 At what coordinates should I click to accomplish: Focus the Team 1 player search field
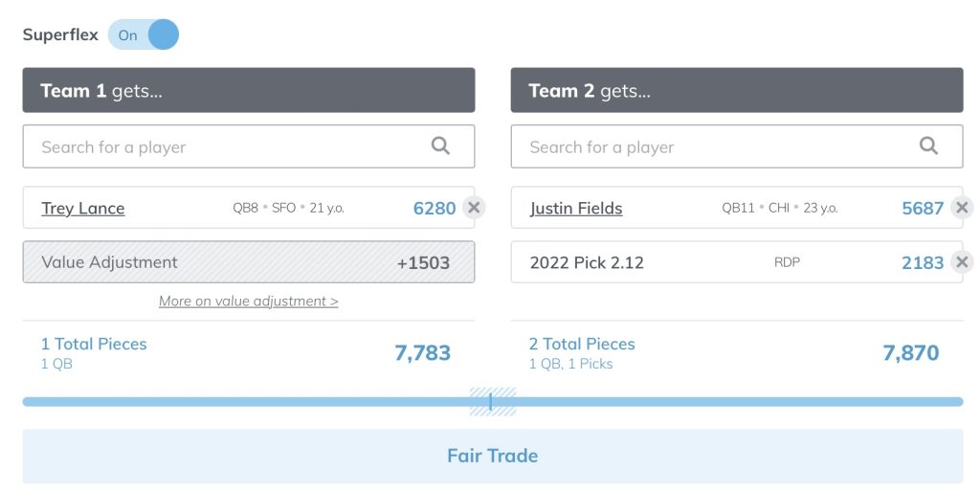coord(249,146)
